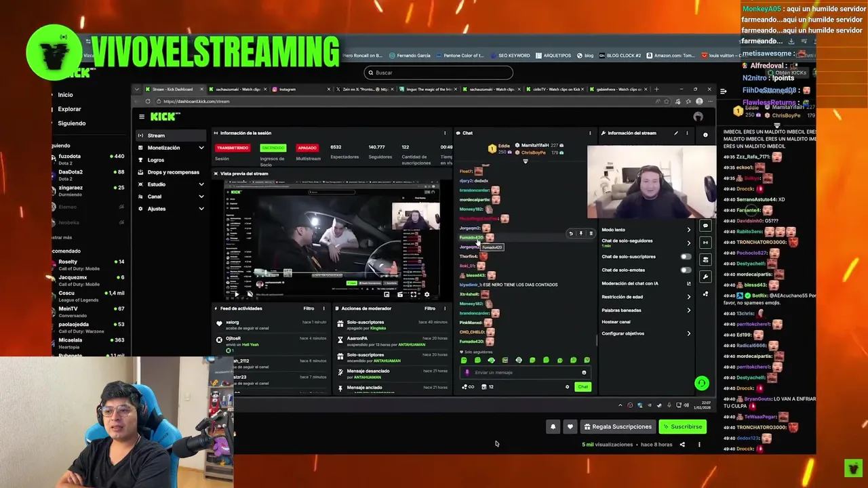868x488 pixels.
Task: Open the wrench tools icon in right rail
Action: point(705,277)
